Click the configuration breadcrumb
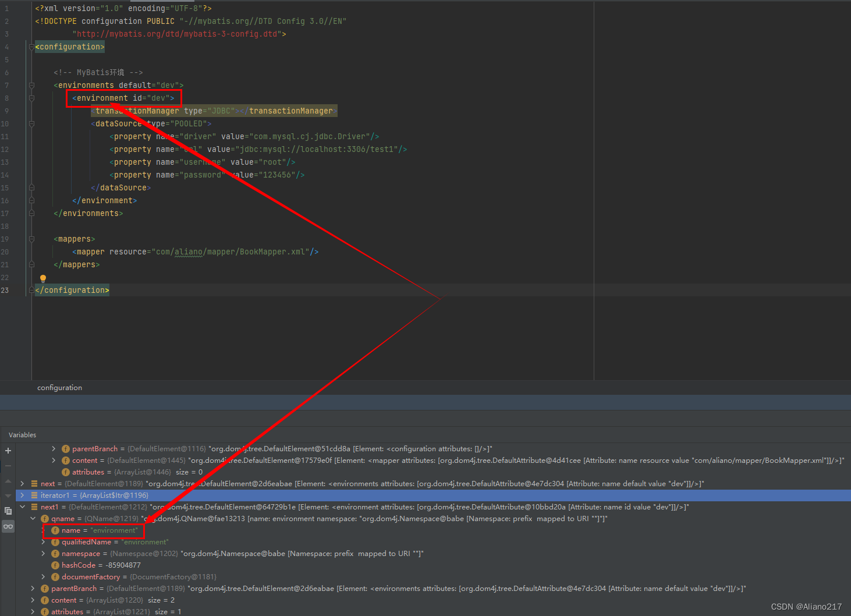The width and height of the screenshot is (851, 616). pos(59,388)
